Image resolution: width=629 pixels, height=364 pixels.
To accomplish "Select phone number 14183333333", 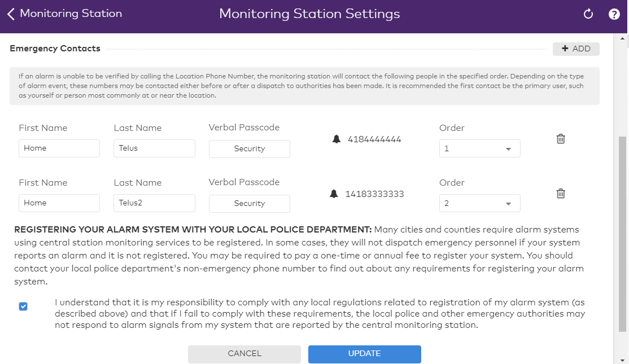I will point(374,195).
